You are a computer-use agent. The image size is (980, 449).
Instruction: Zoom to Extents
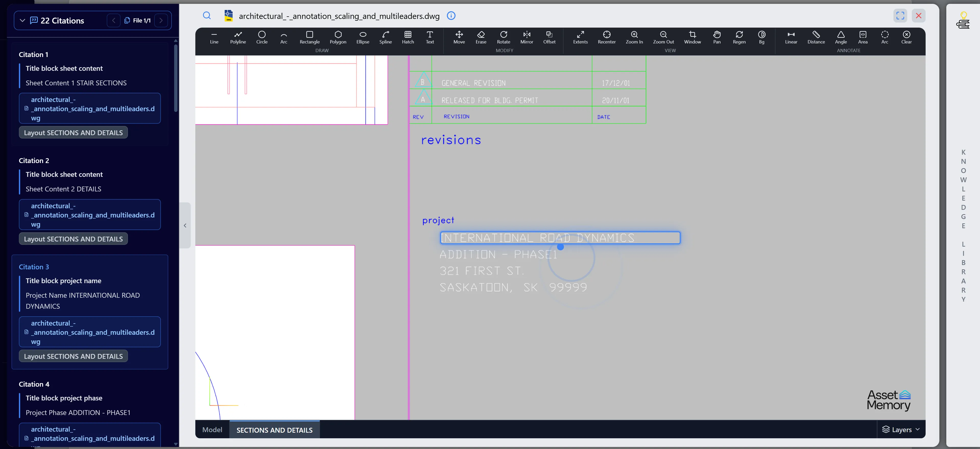coord(580,37)
